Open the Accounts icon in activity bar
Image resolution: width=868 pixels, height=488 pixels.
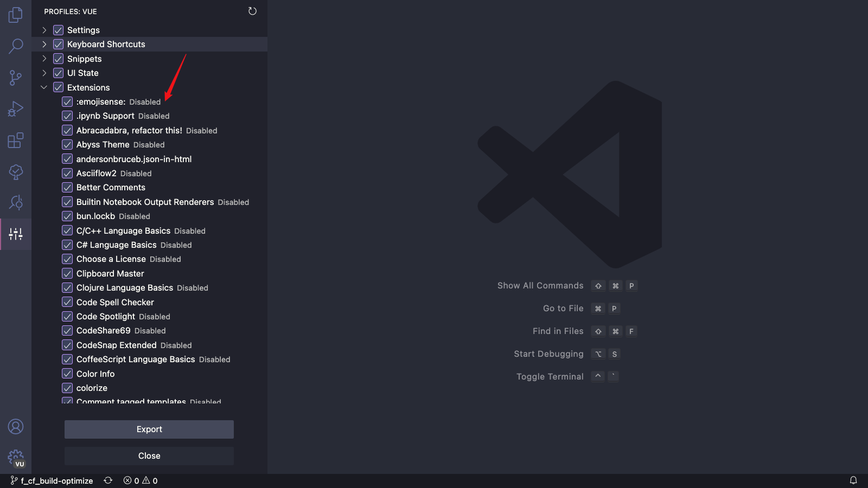(x=16, y=427)
